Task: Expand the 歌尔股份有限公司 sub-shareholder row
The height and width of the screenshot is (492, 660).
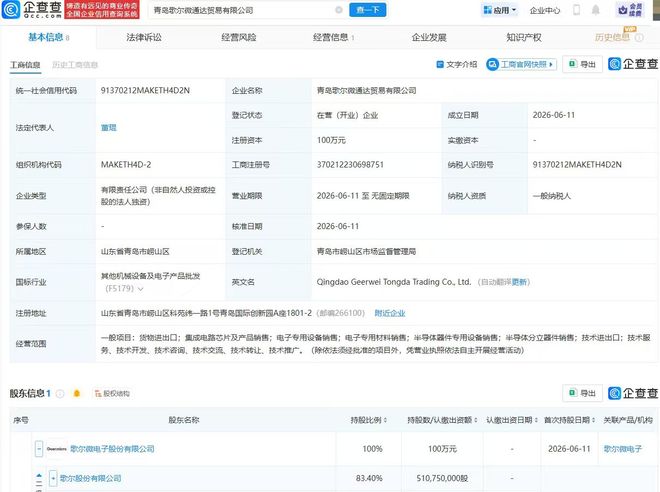Action: (53, 479)
